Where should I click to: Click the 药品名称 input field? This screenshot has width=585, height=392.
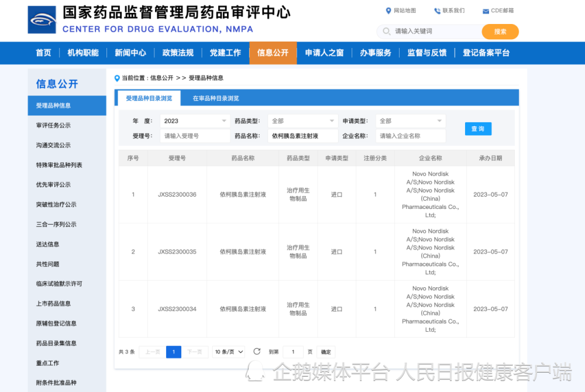[302, 136]
